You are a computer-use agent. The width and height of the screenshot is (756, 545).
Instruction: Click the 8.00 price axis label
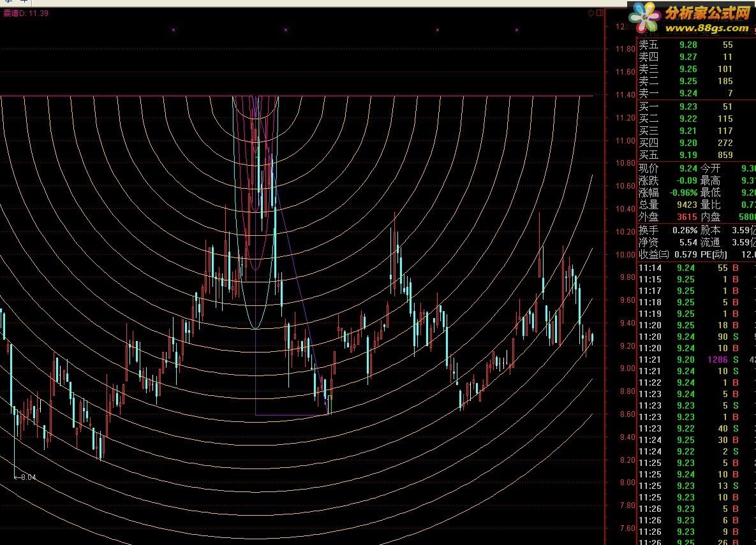tap(627, 483)
